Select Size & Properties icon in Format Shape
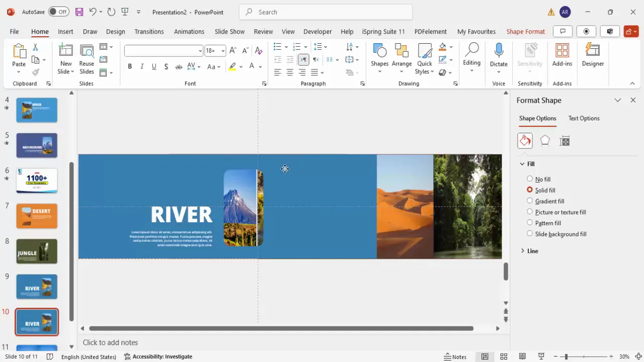This screenshot has height=362, width=644. (x=565, y=141)
